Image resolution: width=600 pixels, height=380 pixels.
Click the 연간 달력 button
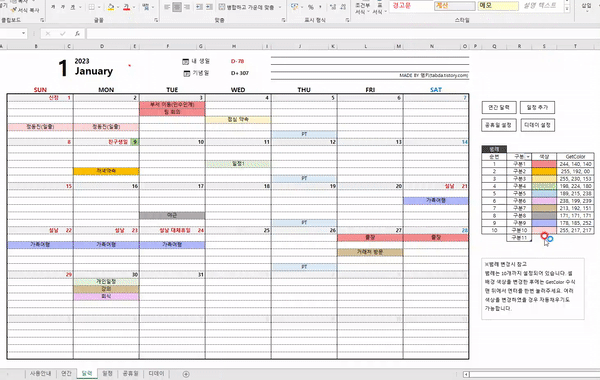(499, 108)
